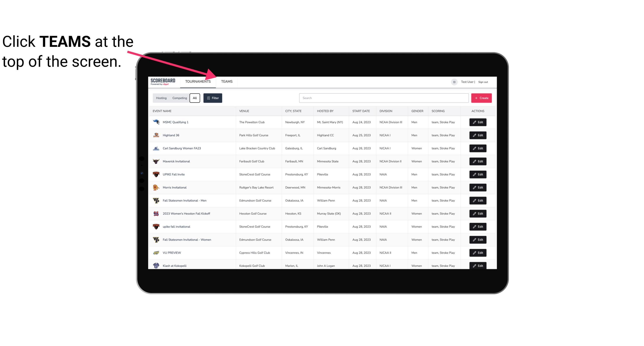Click the SCOREBOARD logo icon
The width and height of the screenshot is (644, 346).
click(x=162, y=81)
